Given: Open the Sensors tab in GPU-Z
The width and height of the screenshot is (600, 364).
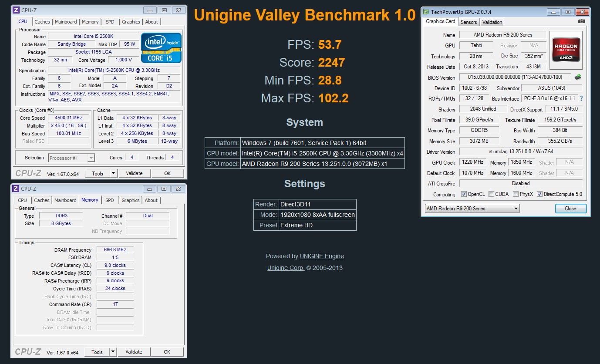Looking at the screenshot, I should click(x=469, y=22).
